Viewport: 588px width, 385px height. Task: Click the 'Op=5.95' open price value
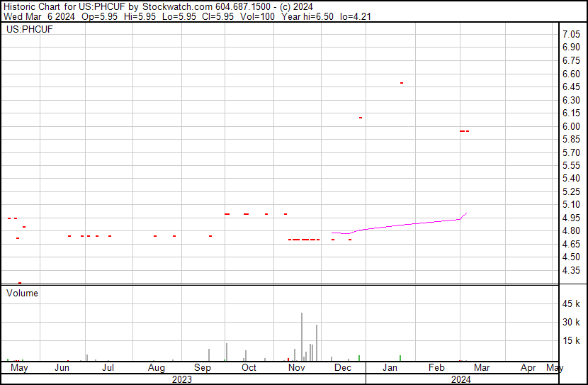[x=99, y=16]
